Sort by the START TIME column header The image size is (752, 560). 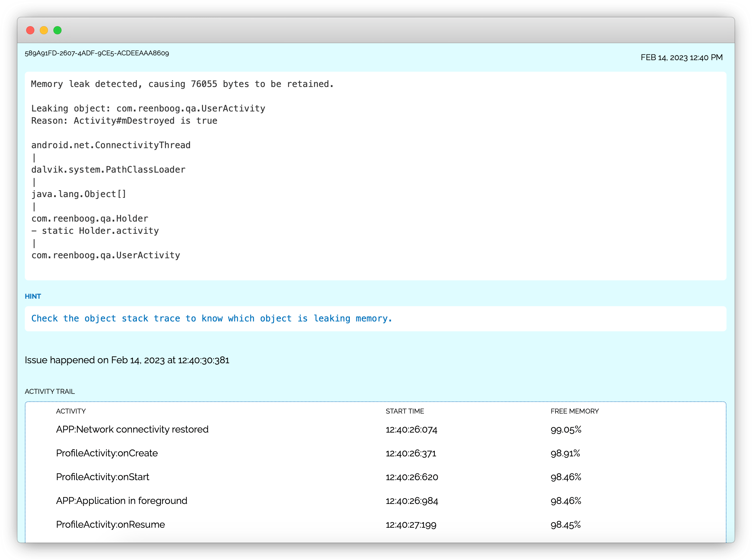click(x=405, y=411)
